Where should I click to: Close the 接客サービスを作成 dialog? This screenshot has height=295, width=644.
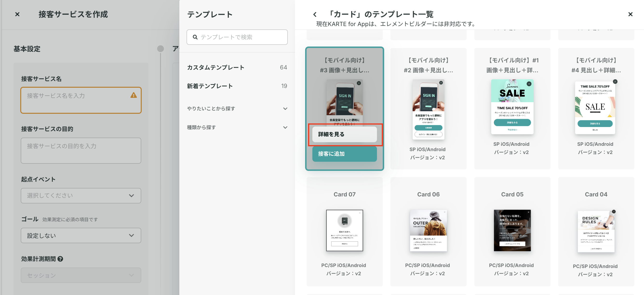click(x=17, y=14)
